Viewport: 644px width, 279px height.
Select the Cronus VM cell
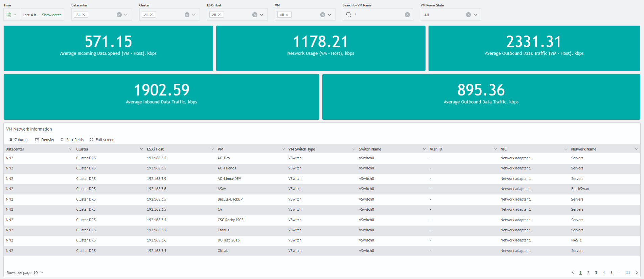click(x=251, y=230)
